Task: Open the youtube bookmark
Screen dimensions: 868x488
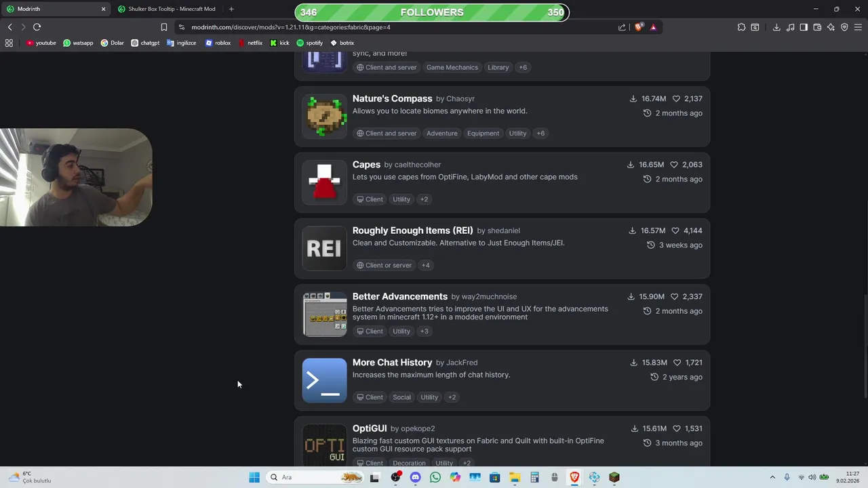Action: 41,43
